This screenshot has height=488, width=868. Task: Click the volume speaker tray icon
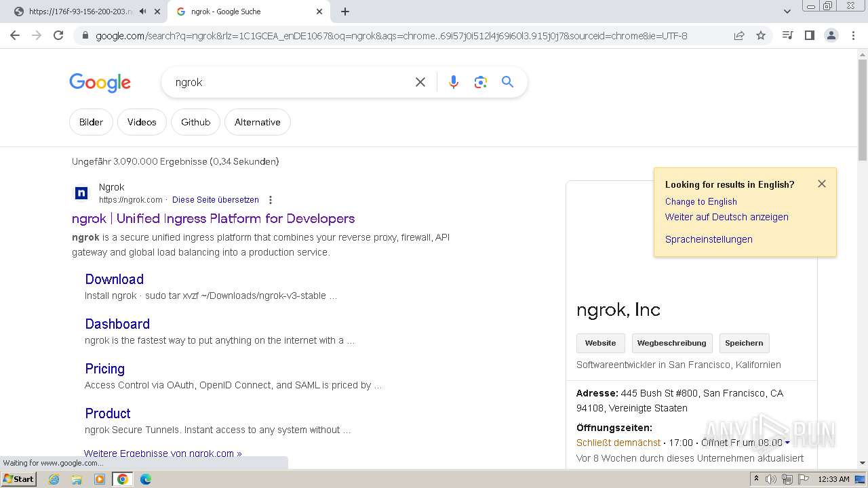coord(771,479)
